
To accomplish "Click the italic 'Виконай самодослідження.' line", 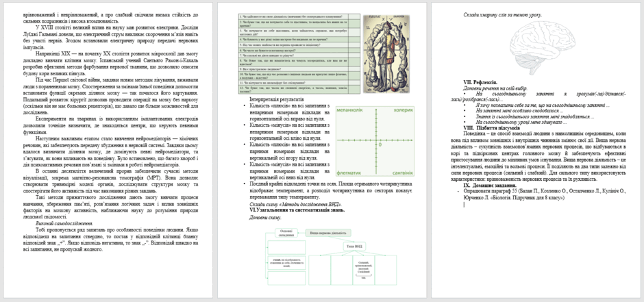I will (x=64, y=224).
